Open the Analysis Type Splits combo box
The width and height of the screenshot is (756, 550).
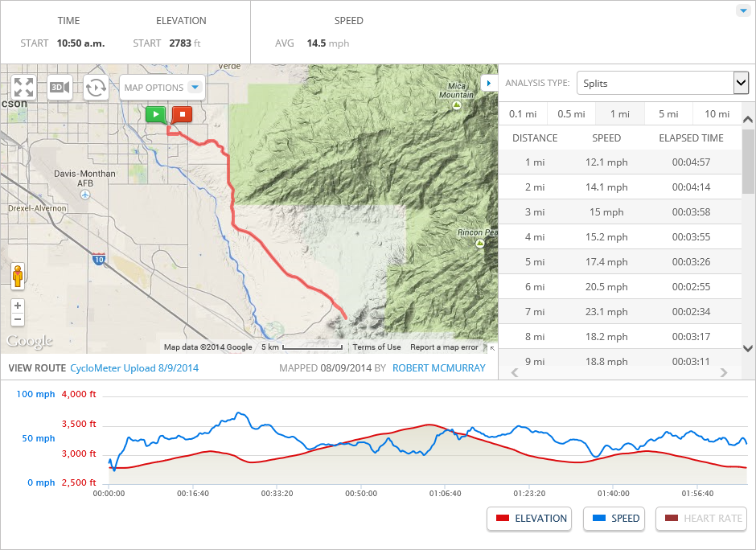click(x=663, y=83)
